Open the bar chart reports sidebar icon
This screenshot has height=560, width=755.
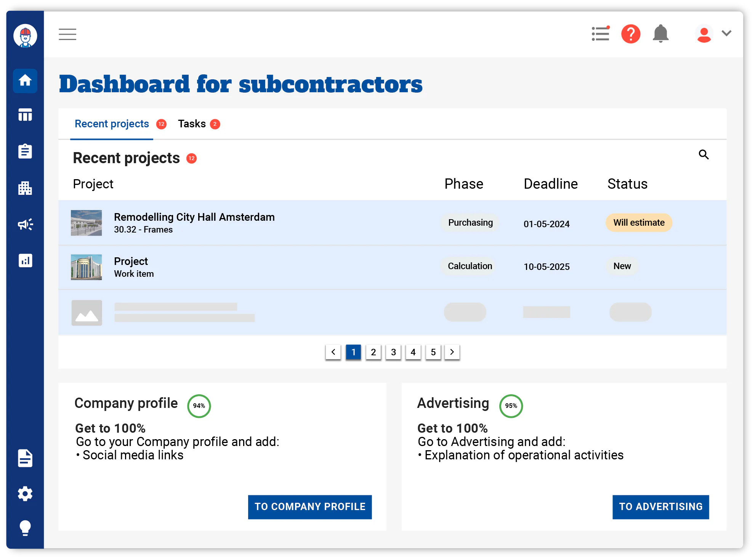(x=25, y=261)
